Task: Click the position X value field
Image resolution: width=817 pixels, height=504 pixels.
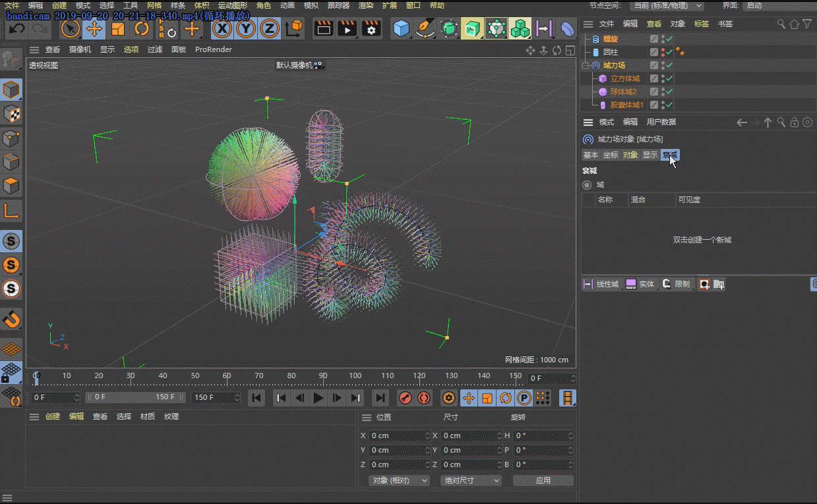Action: click(x=400, y=435)
